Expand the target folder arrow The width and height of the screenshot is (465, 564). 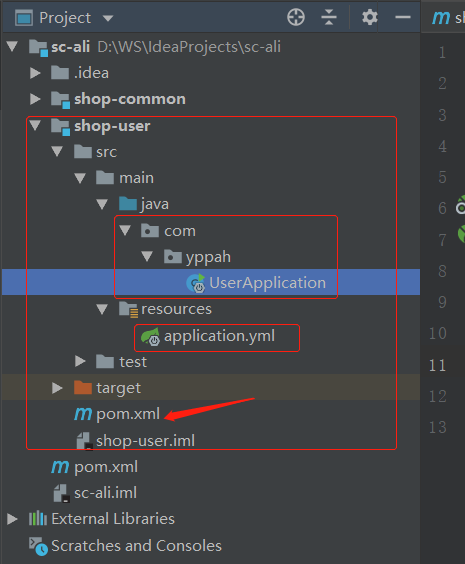tap(57, 388)
